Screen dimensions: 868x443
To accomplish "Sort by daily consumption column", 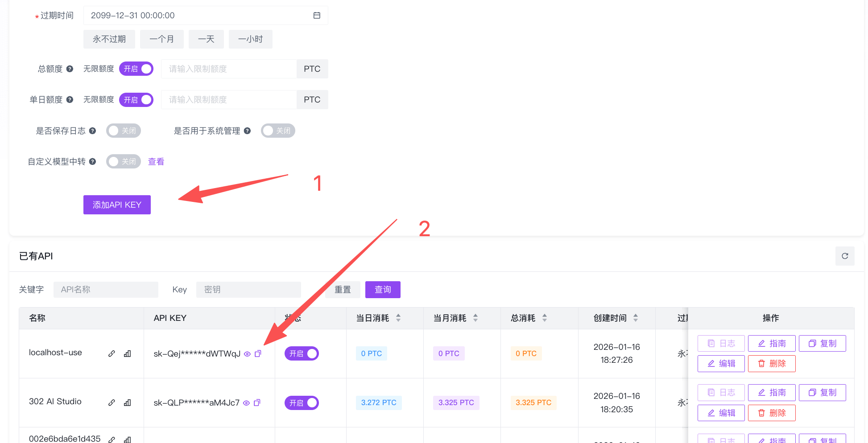I will tap(398, 318).
